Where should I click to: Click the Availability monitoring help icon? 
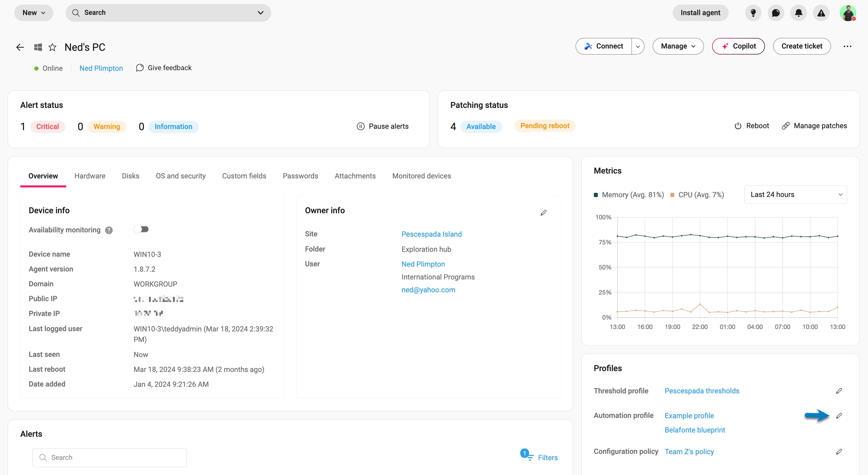pos(108,230)
